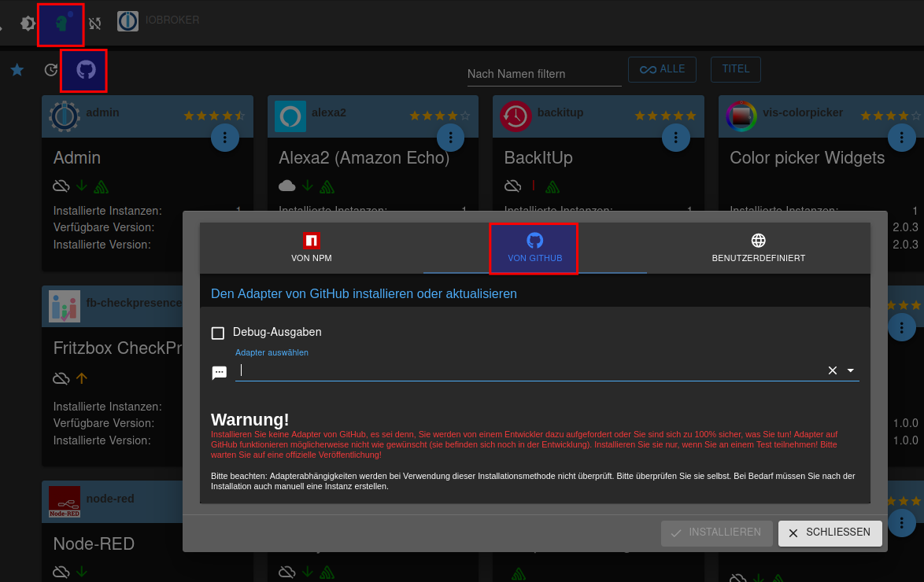Click the GitHub cat icon in the toolbar

tap(85, 70)
